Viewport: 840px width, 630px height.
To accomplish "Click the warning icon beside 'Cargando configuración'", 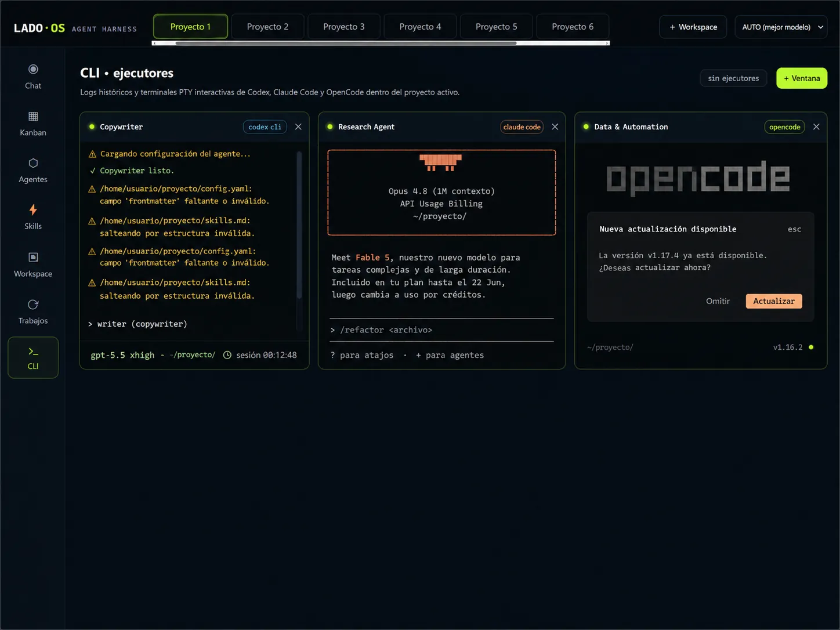I will click(x=92, y=154).
